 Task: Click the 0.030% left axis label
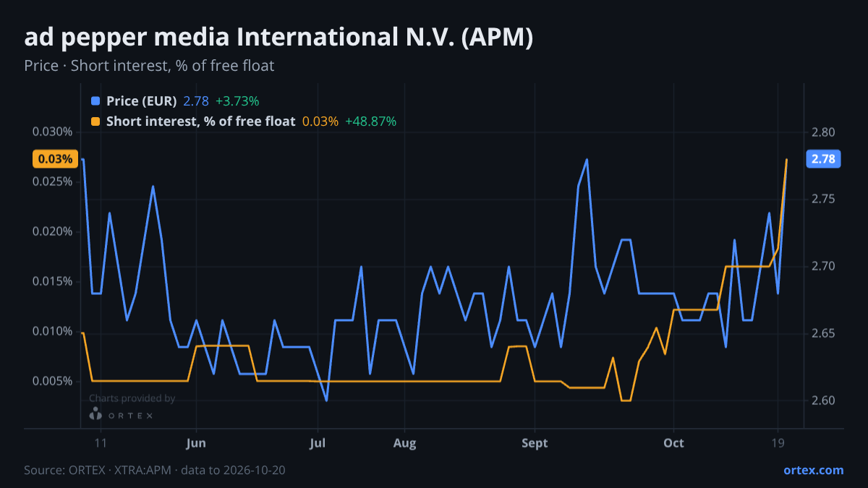[52, 132]
